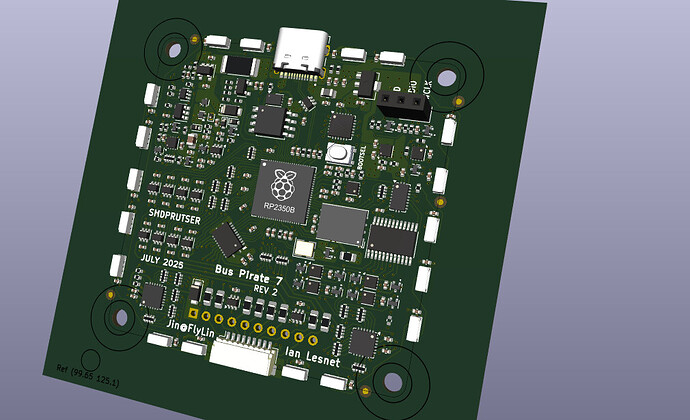Click the RP2350B chip label
Screen dimensions: 690x420
(x=280, y=206)
